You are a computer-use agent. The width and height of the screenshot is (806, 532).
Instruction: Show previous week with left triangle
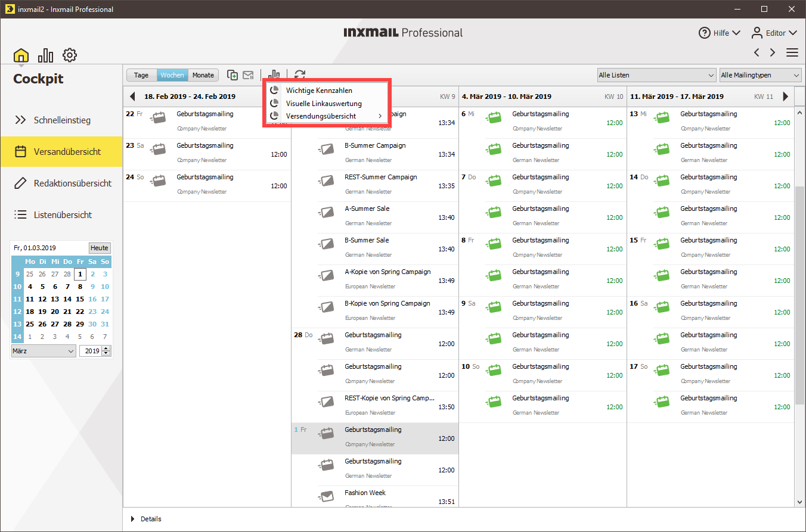pos(132,96)
